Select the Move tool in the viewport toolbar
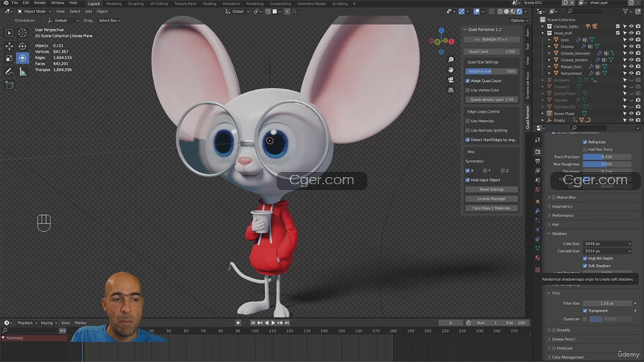Viewport: 644px width, 362px height. 9,46
